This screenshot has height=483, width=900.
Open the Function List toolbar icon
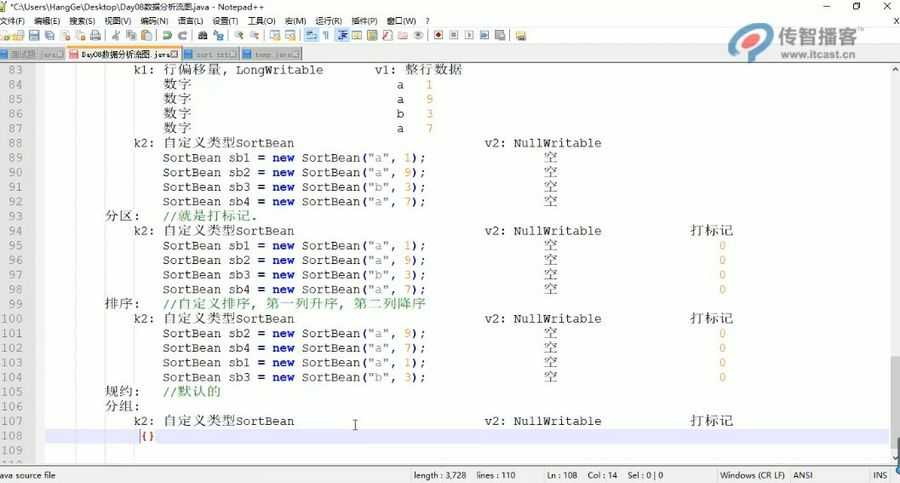coord(387,36)
